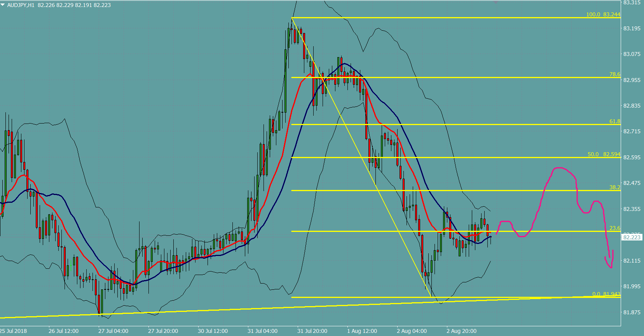Select the 78.6 Fibonacci level label
This screenshot has height=336, width=644.
click(614, 74)
